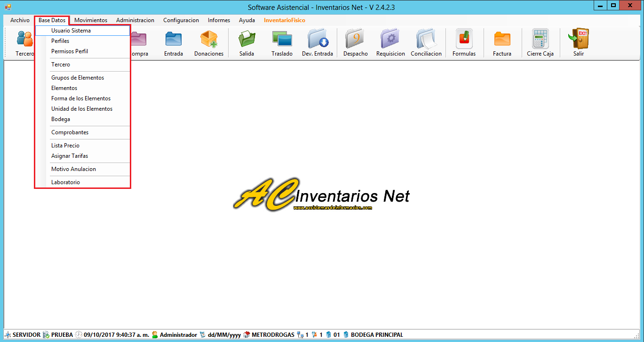The width and height of the screenshot is (644, 342).
Task: Open the Donaciones box icon
Action: click(209, 40)
